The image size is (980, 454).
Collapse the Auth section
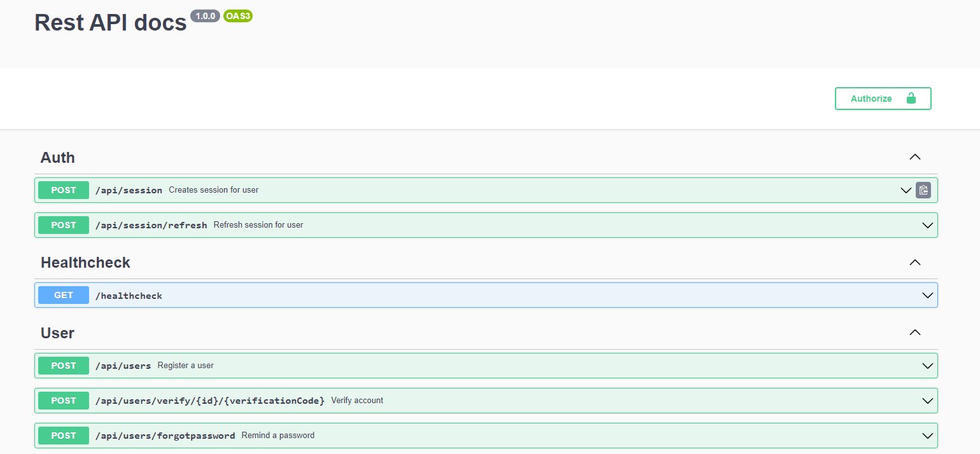pyautogui.click(x=914, y=157)
